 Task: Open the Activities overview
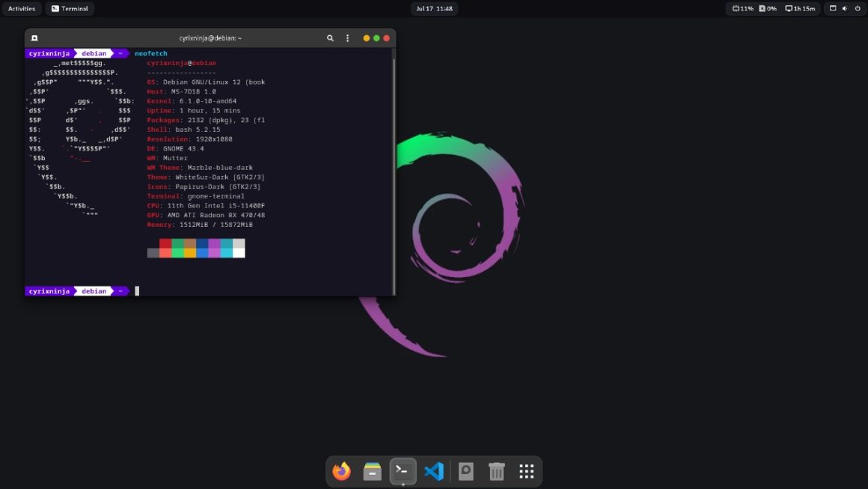tap(22, 9)
